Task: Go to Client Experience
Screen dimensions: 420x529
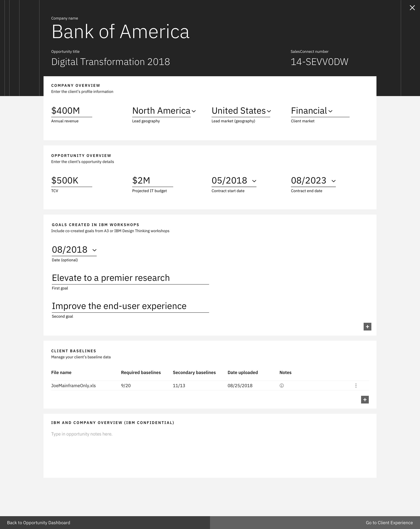Action: (x=389, y=523)
